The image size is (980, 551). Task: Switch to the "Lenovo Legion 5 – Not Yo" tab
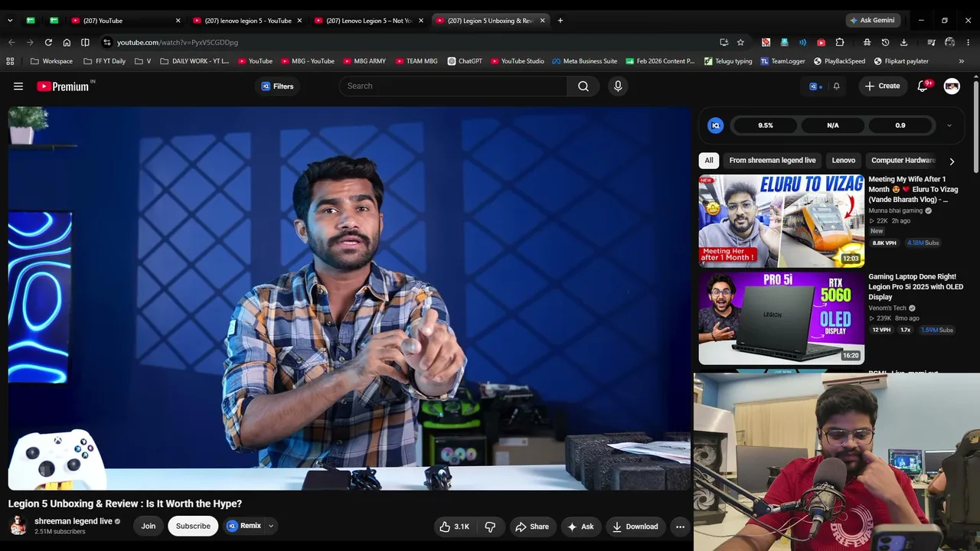coord(369,21)
